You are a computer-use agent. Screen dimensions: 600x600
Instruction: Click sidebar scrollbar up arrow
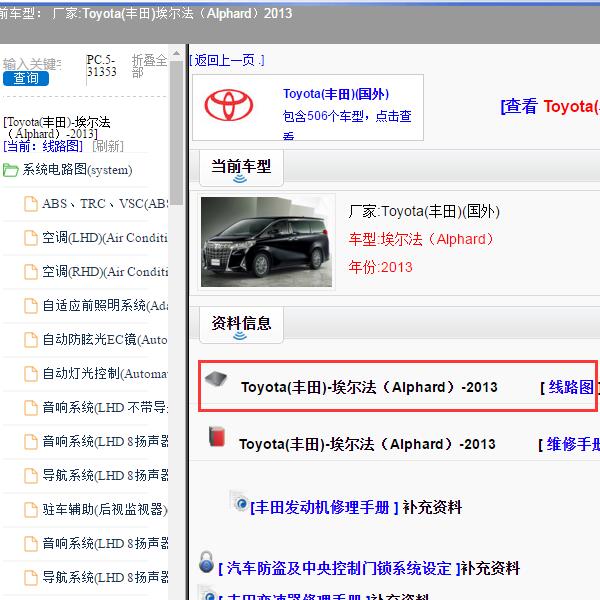(x=176, y=53)
